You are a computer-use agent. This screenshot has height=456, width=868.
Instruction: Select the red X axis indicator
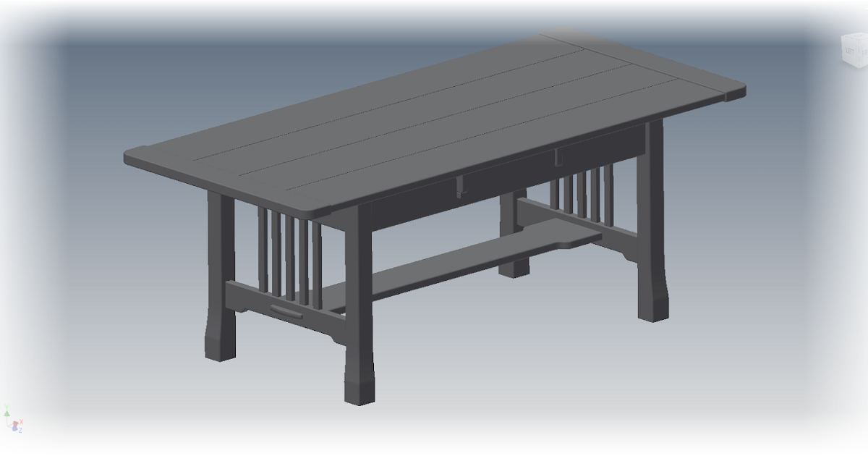click(x=15, y=423)
